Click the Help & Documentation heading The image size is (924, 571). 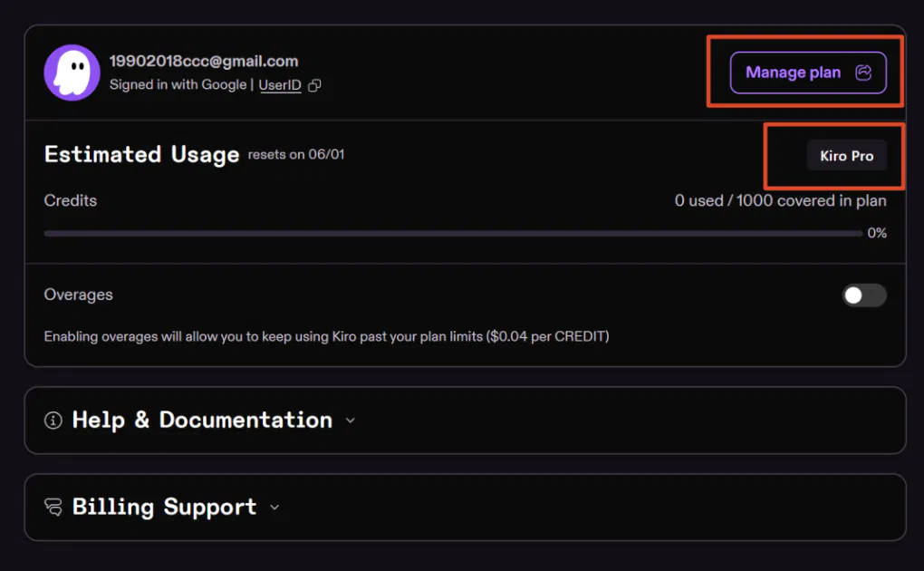click(x=202, y=420)
